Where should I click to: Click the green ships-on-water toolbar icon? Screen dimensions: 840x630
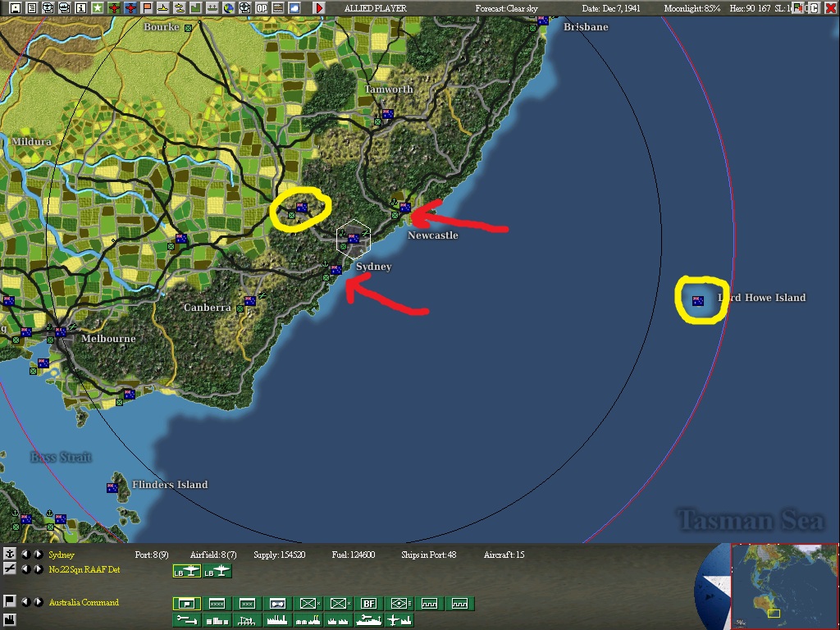(x=212, y=8)
